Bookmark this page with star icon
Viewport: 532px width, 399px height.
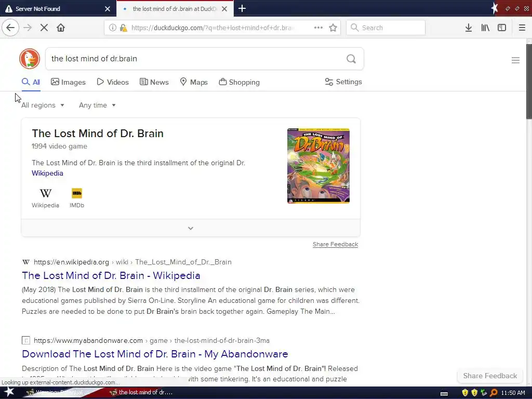coord(333,28)
